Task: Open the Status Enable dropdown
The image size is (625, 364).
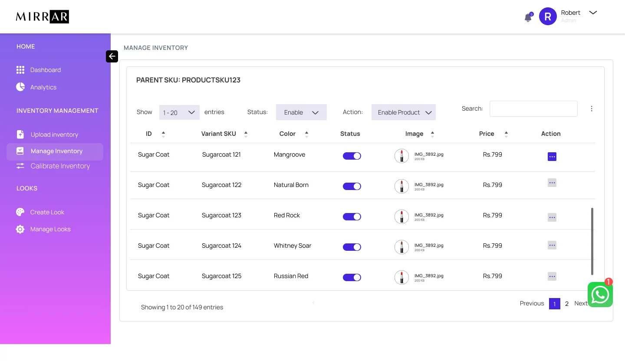Action: coord(301,112)
